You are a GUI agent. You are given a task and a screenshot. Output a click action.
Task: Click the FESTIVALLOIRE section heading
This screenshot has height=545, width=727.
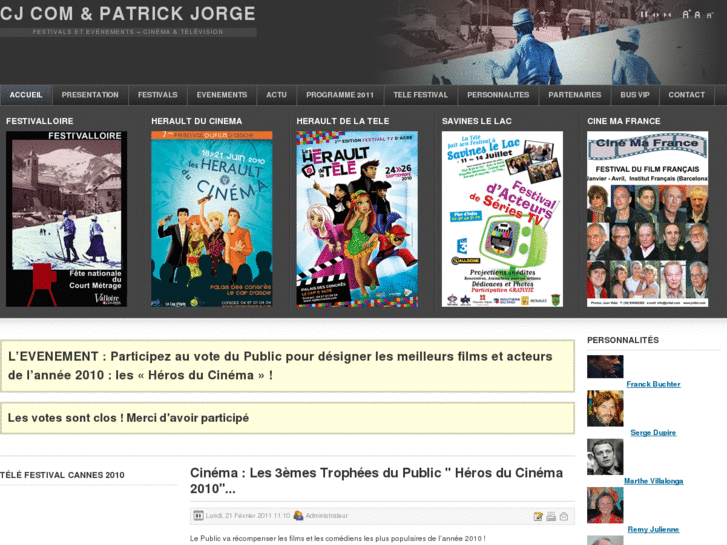click(40, 121)
